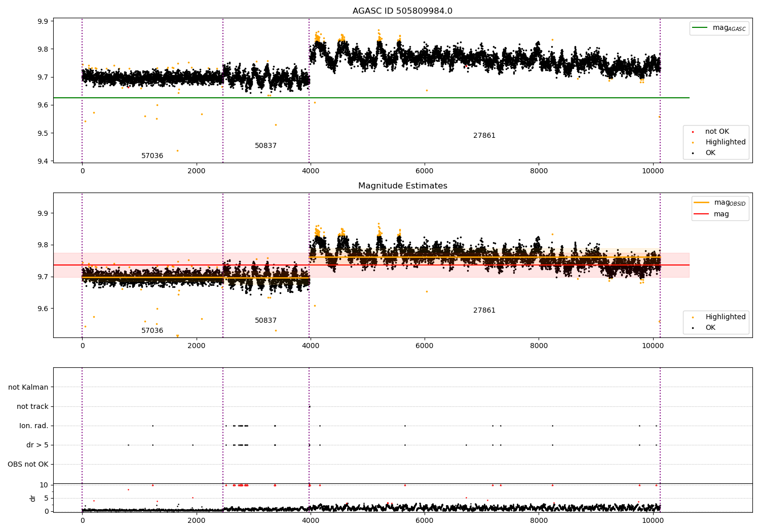
Task: Click the 'Magnitude Estimates' plot title
Action: [x=402, y=185]
